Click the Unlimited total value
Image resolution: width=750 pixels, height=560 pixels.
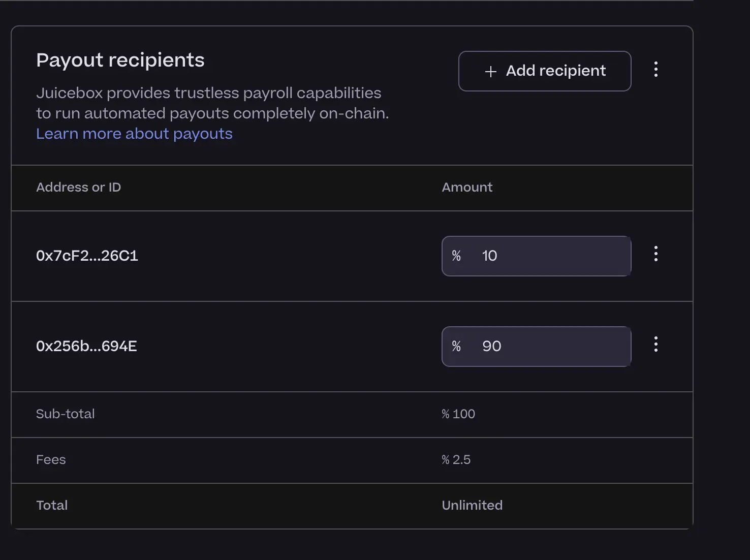(472, 505)
